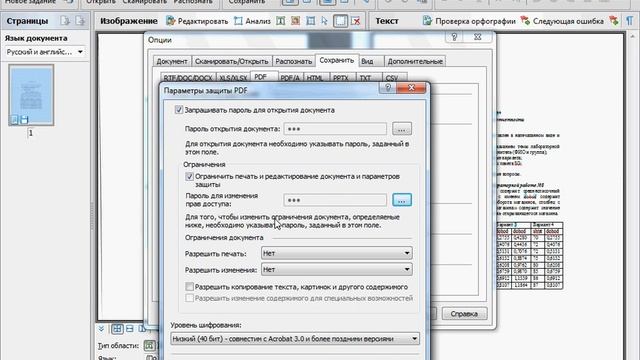
Task: Go to Следующая ошибка
Action: point(562,21)
